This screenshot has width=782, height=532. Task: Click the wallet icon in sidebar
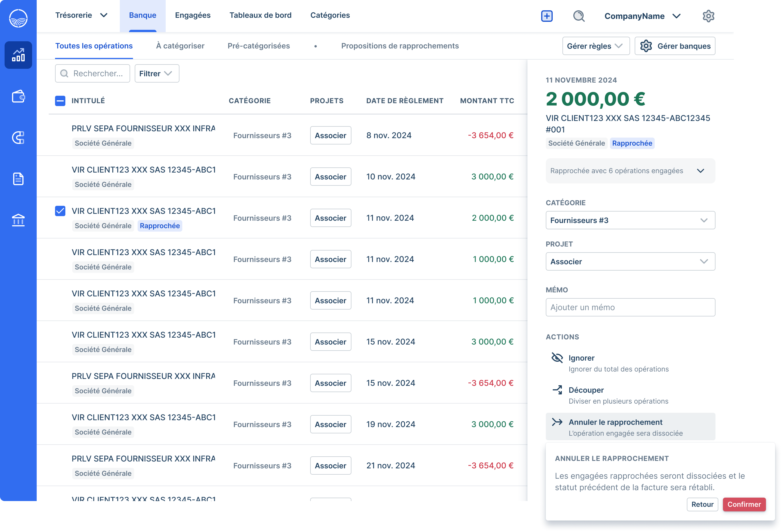coord(18,97)
